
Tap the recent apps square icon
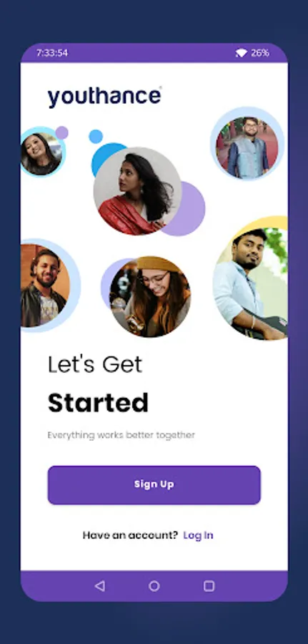[209, 586]
